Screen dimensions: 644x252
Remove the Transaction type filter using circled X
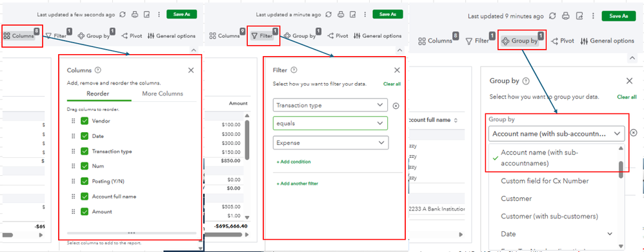[396, 106]
